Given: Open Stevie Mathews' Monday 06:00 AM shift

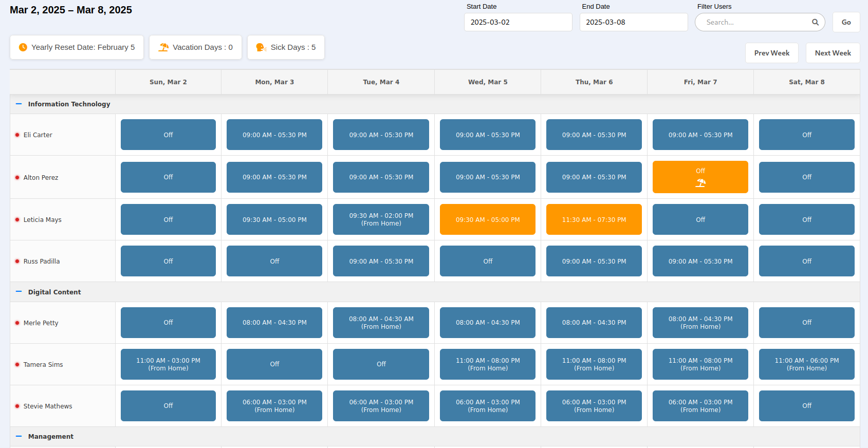Looking at the screenshot, I should pos(274,406).
